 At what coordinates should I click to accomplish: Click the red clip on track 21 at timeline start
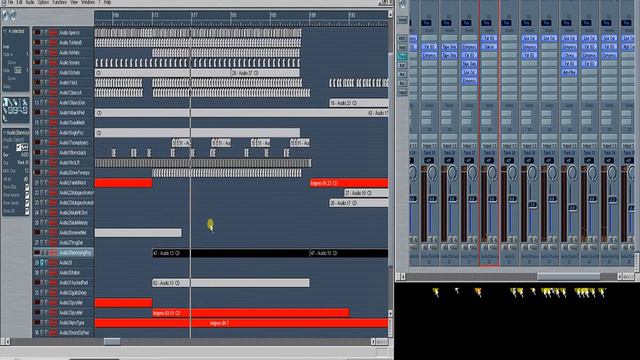pos(123,183)
